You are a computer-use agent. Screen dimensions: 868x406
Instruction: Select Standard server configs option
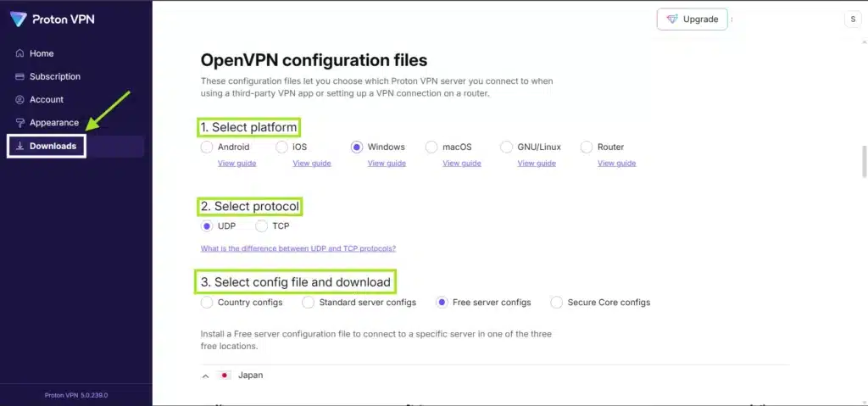tap(309, 303)
